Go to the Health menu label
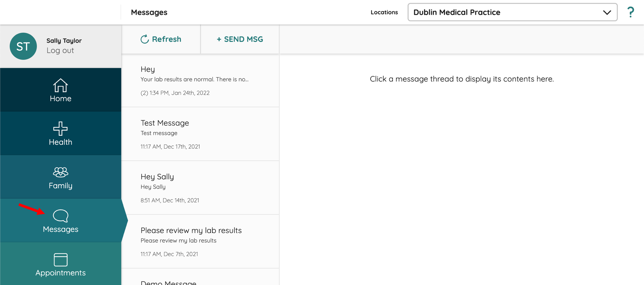Image resolution: width=644 pixels, height=285 pixels. pos(60,142)
